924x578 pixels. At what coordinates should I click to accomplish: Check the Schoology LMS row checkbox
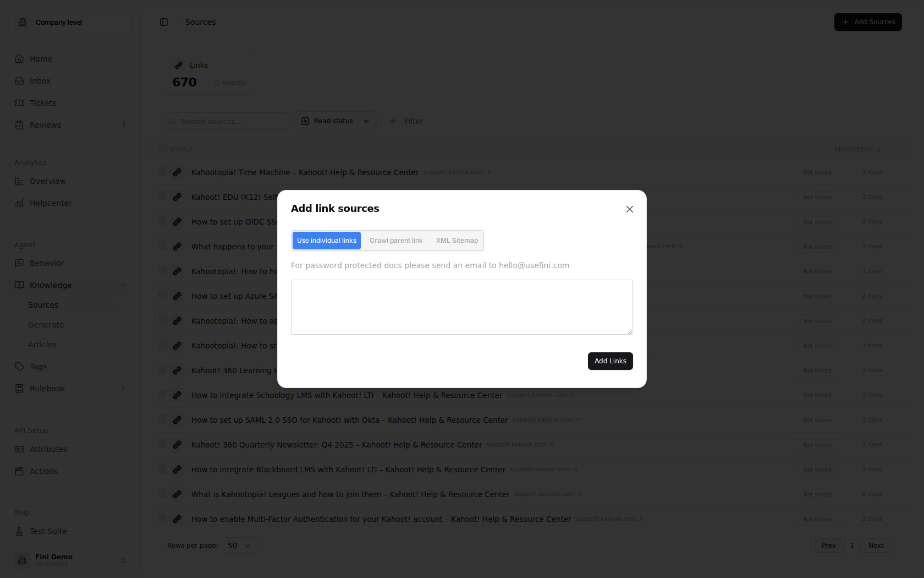coord(163,395)
